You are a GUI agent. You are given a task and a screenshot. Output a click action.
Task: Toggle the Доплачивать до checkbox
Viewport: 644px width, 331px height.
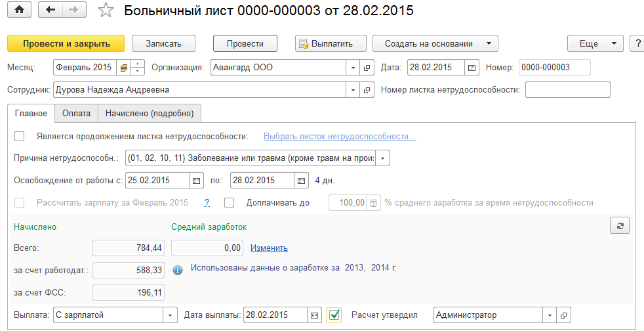pyautogui.click(x=230, y=202)
